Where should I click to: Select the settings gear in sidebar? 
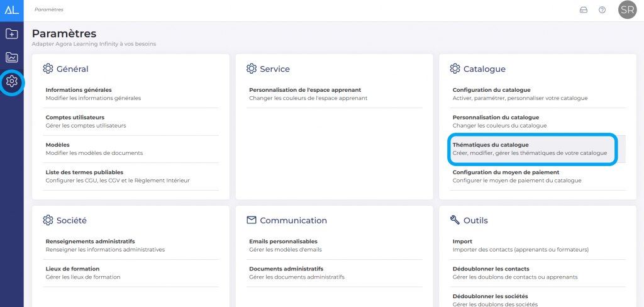click(x=11, y=81)
